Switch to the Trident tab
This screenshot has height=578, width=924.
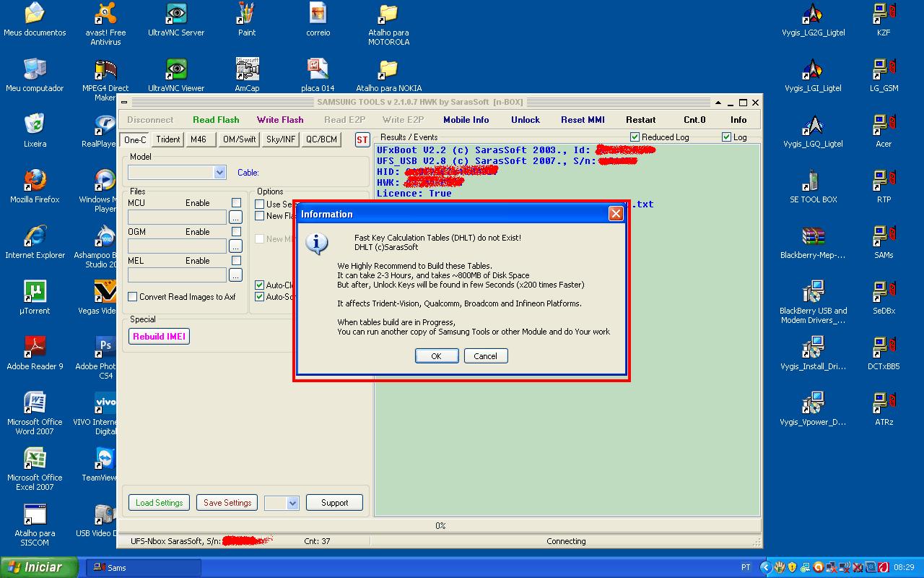click(x=168, y=139)
